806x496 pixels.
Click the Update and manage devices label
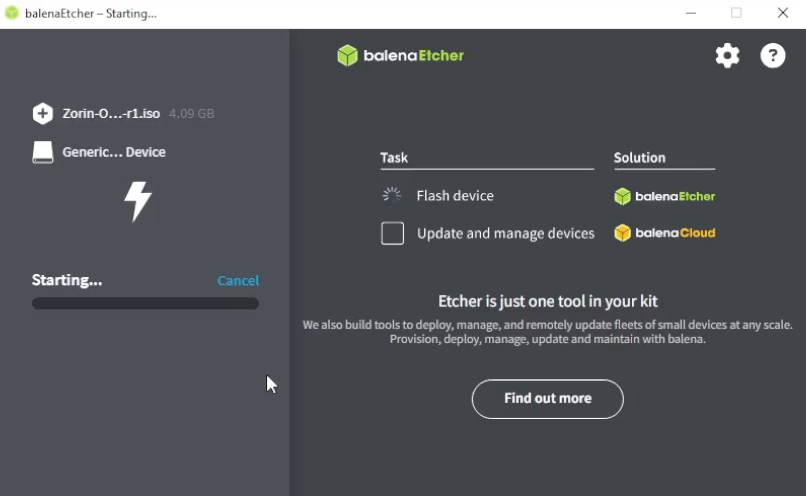pyautogui.click(x=506, y=234)
